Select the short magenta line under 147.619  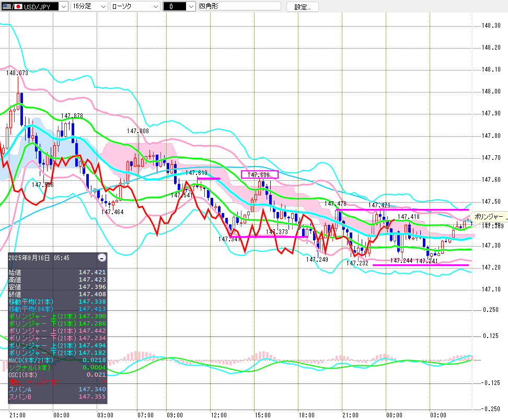click(209, 179)
